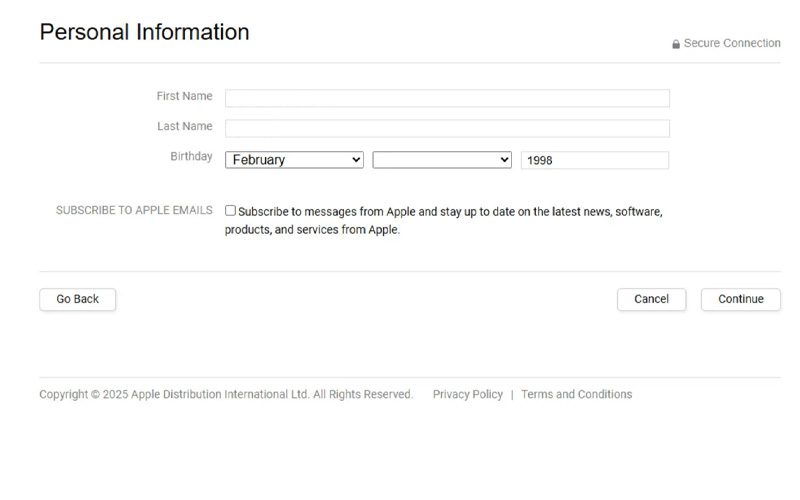Open the empty birthday day dropdown
The image size is (800, 500).
[442, 160]
